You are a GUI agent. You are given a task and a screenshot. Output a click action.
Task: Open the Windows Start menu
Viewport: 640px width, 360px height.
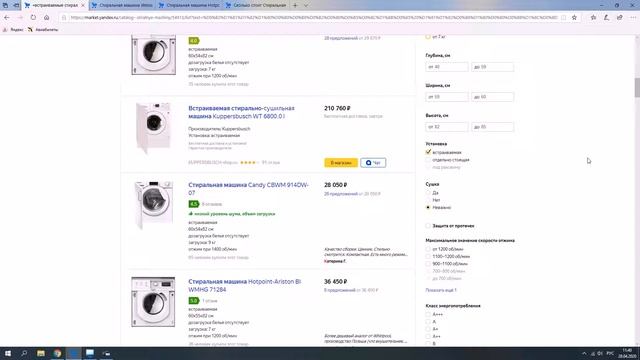[7, 353]
